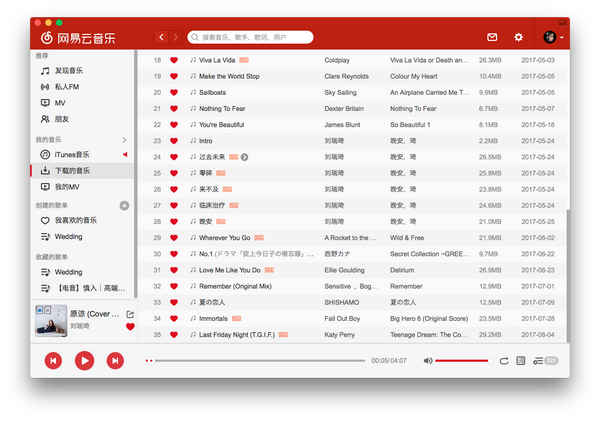
Task: Toggle like heart for Intro
Action: click(174, 141)
